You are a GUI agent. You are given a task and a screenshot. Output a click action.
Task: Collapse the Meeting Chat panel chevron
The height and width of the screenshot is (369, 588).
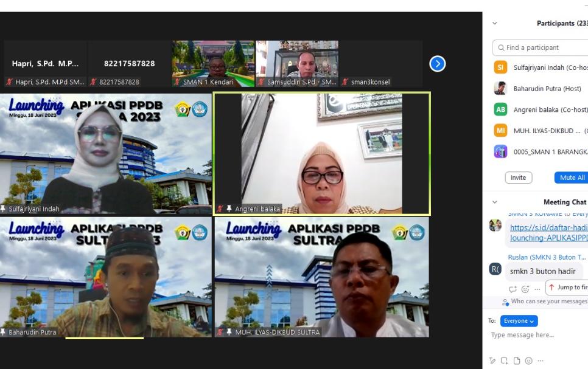click(494, 202)
